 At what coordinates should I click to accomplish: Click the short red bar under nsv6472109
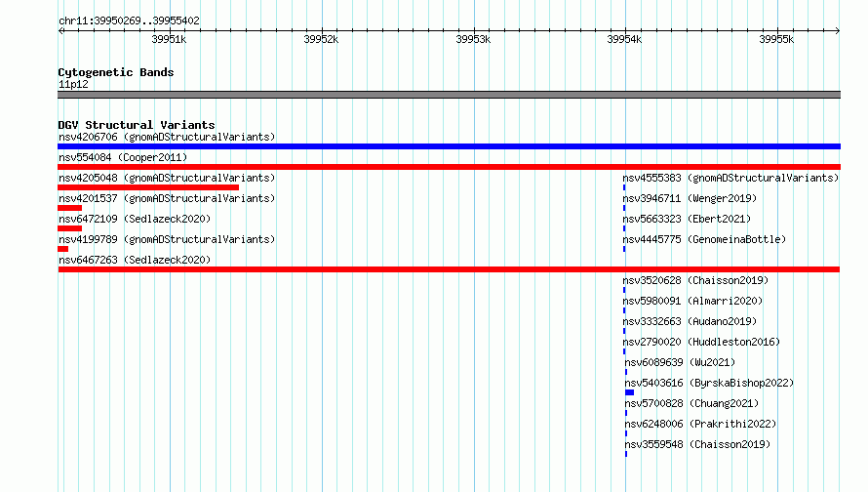70,228
